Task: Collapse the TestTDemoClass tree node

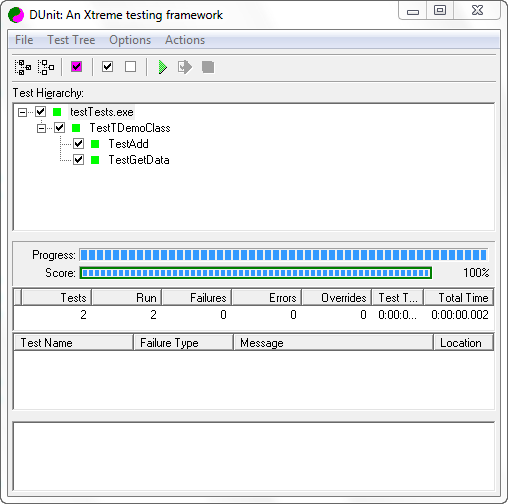Action: click(41, 128)
